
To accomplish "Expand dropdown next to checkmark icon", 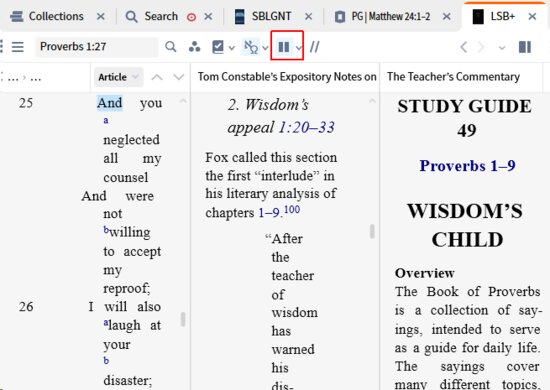I will pyautogui.click(x=232, y=48).
